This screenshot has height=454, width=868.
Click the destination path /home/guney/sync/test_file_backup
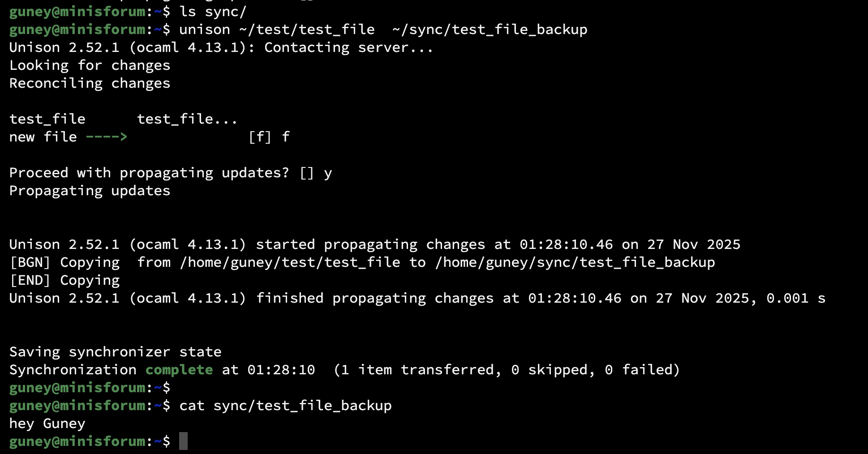tap(575, 262)
